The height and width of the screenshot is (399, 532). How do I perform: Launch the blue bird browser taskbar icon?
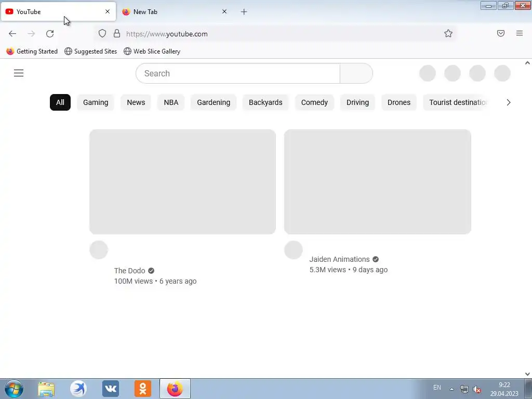click(78, 389)
